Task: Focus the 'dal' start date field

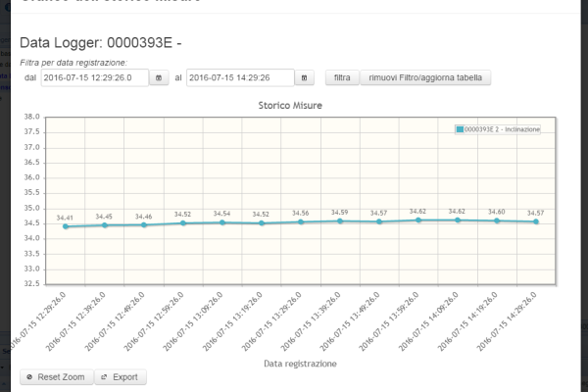Action: [x=93, y=77]
